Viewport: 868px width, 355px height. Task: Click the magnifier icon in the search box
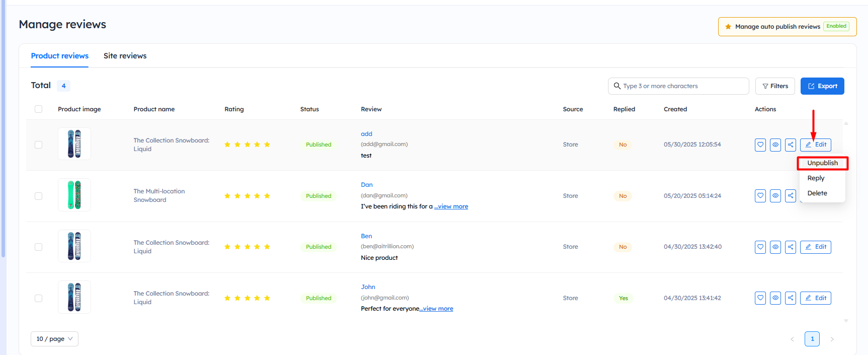tap(617, 86)
